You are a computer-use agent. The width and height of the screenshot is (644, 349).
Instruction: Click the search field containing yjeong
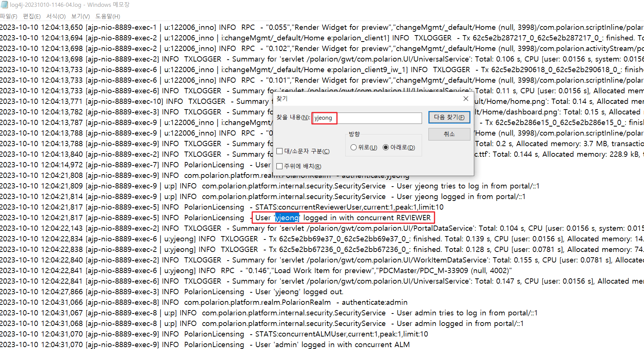(x=366, y=118)
